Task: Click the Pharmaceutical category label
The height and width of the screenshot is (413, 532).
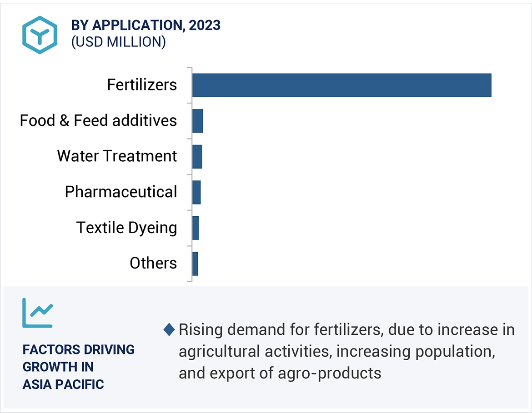Action: coord(120,192)
